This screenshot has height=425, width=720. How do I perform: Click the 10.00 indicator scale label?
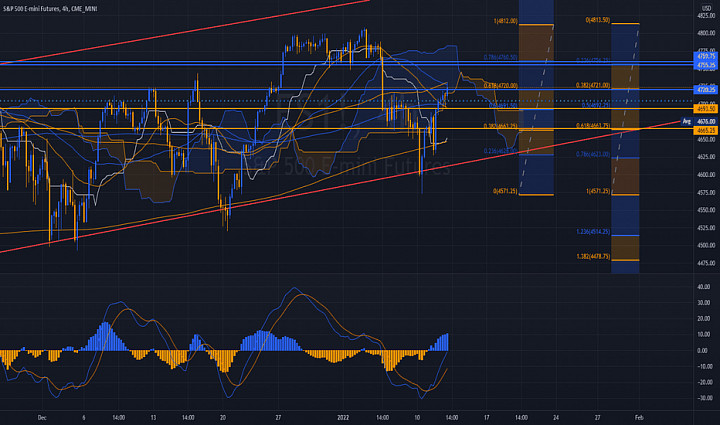click(x=703, y=335)
